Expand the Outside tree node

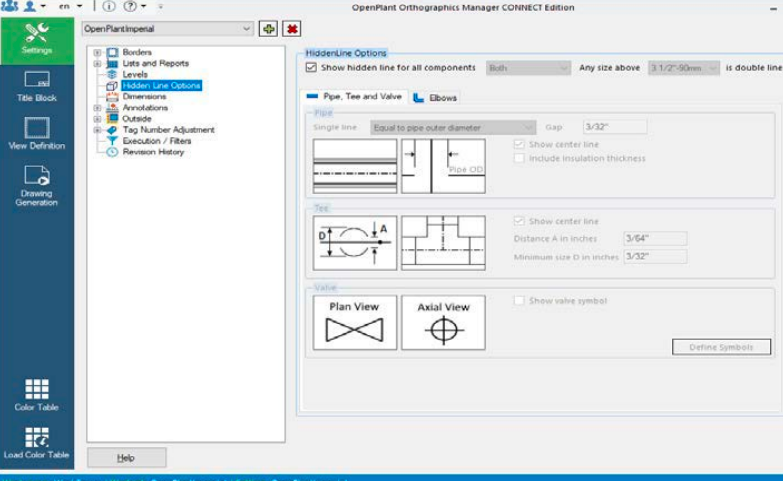97,119
